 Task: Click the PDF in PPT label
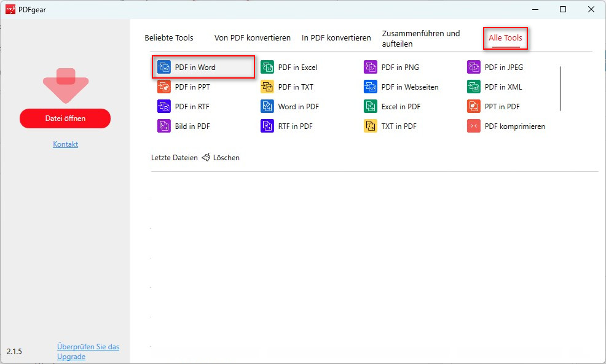click(192, 87)
